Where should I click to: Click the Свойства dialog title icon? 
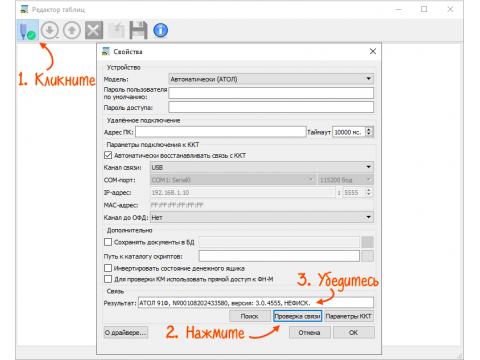point(106,51)
